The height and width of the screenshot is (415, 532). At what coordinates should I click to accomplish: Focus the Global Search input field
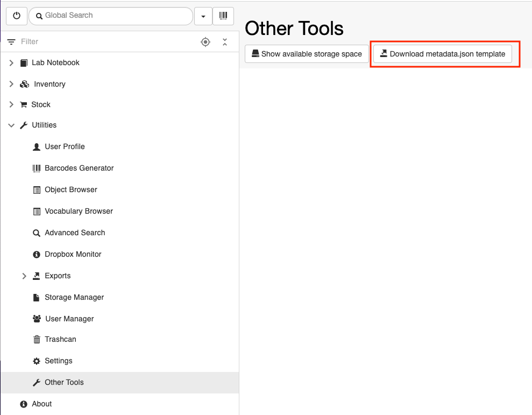tap(111, 16)
